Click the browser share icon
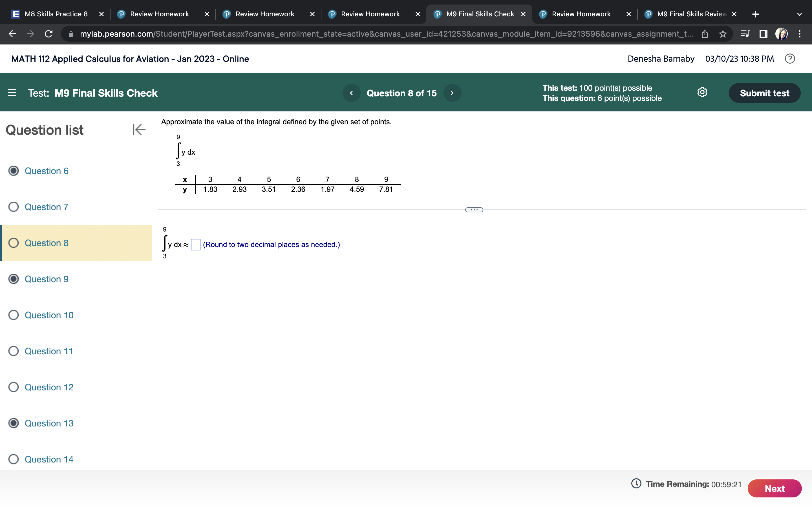Image resolution: width=812 pixels, height=507 pixels. point(705,34)
